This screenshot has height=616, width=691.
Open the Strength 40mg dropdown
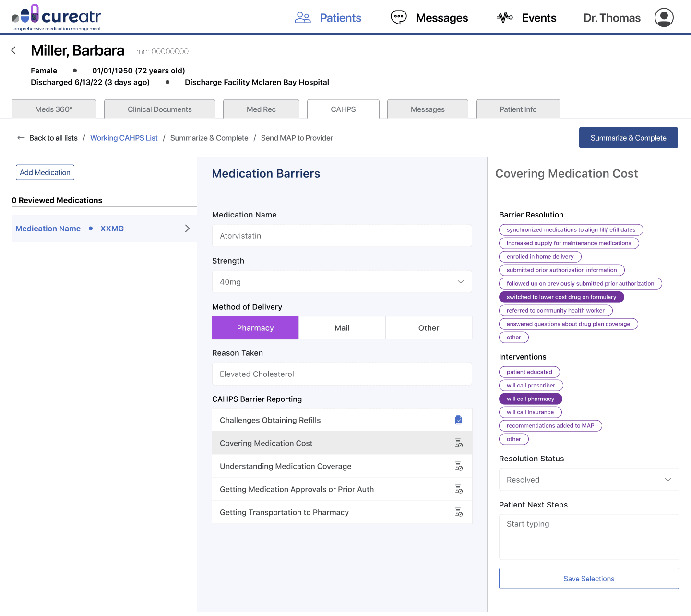[x=342, y=282]
